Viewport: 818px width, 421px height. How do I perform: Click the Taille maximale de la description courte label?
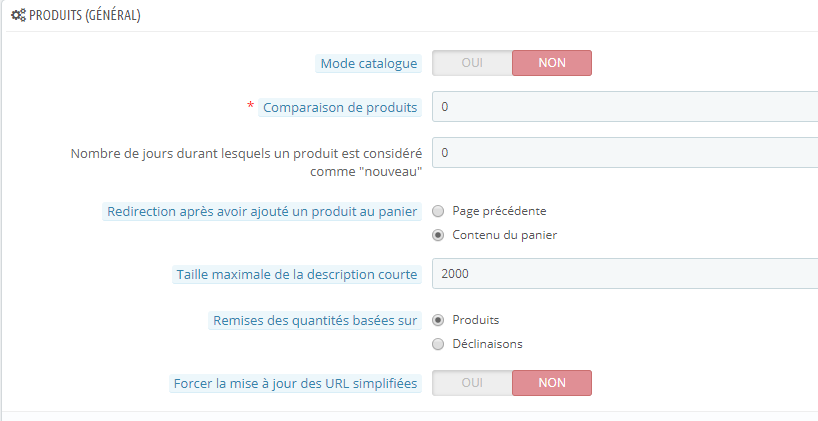tap(297, 273)
